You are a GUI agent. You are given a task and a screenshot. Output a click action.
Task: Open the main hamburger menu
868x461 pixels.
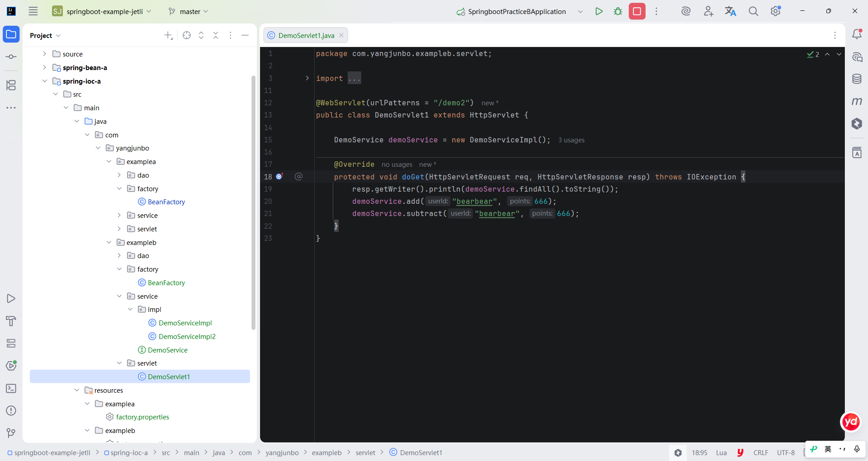coord(33,11)
